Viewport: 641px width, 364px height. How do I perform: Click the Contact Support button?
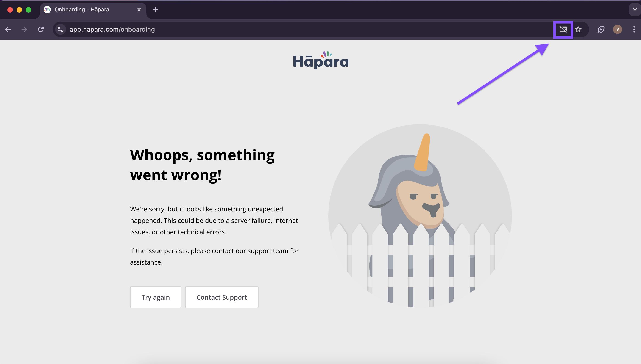tap(222, 297)
